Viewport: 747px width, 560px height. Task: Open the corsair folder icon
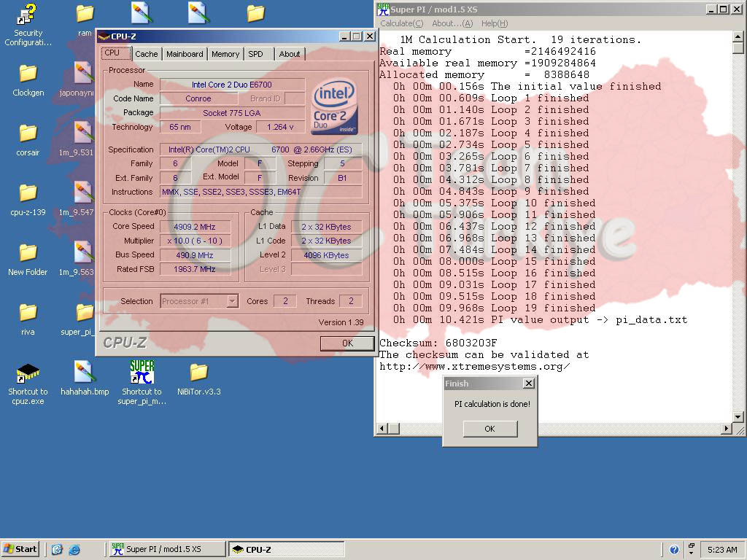click(28, 140)
